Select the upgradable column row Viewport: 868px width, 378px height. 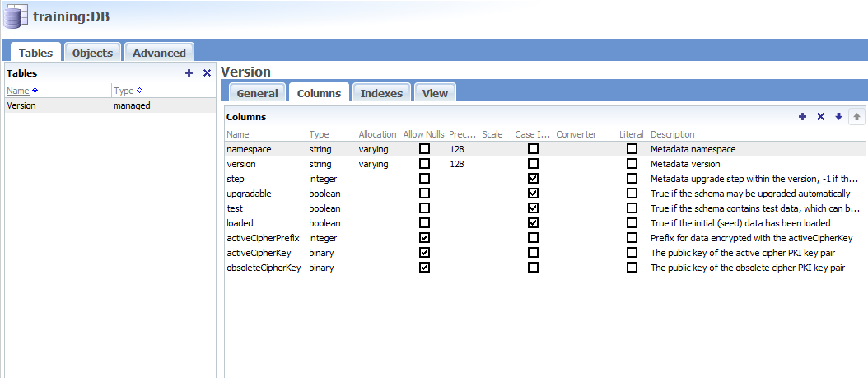[249, 194]
